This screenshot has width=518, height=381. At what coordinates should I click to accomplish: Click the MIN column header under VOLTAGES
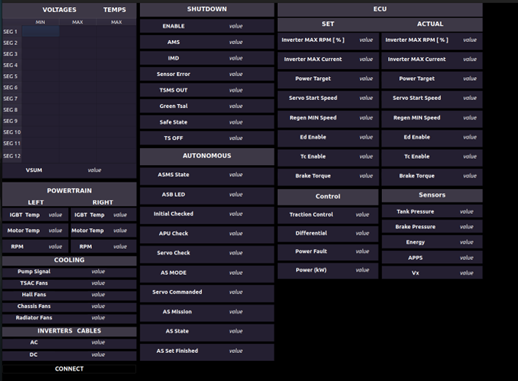coord(40,22)
